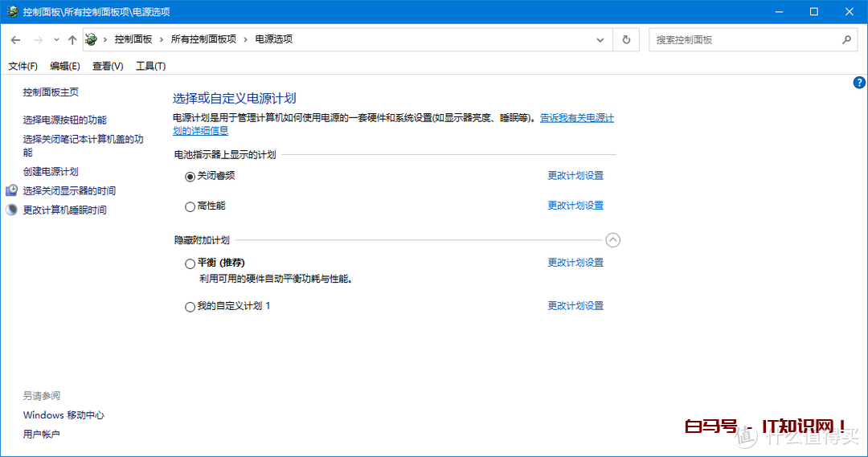Screen dimensions: 868x457
Task: Click 电源选项 breadcrumb
Action: point(274,39)
